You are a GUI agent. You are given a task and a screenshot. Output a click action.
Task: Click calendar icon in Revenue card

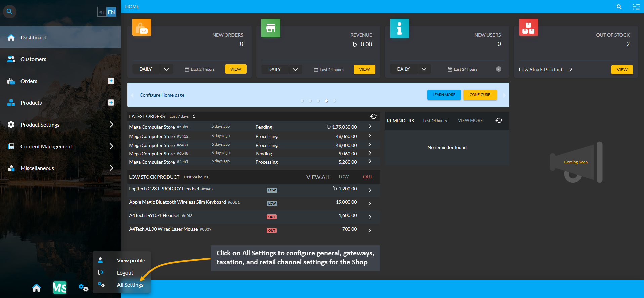coord(316,70)
